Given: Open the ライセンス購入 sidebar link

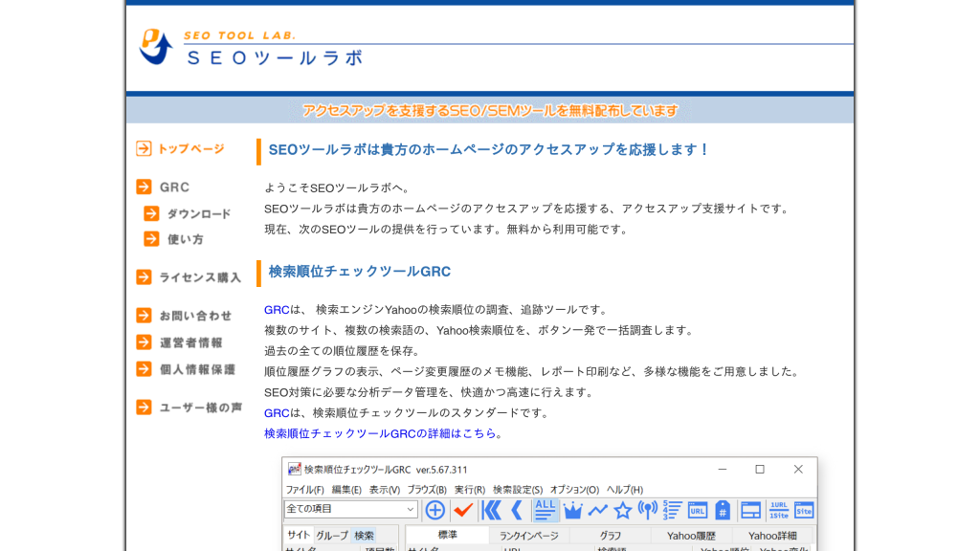Looking at the screenshot, I should coord(189,277).
